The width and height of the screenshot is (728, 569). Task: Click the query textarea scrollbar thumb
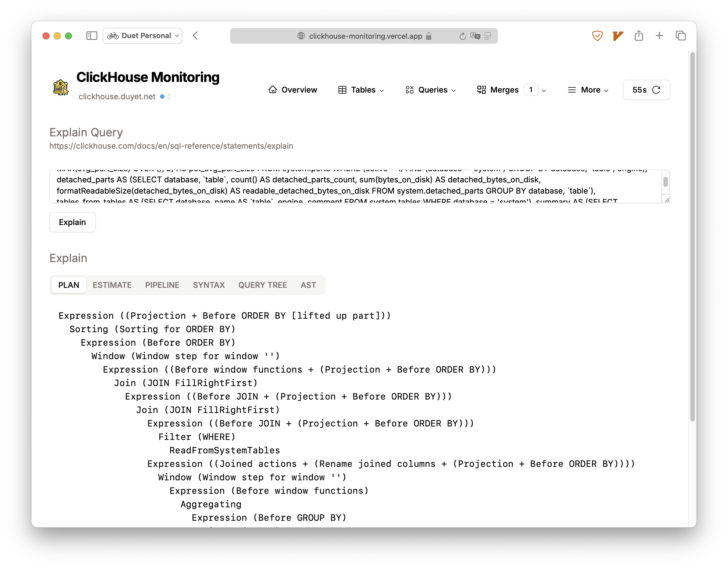click(665, 182)
